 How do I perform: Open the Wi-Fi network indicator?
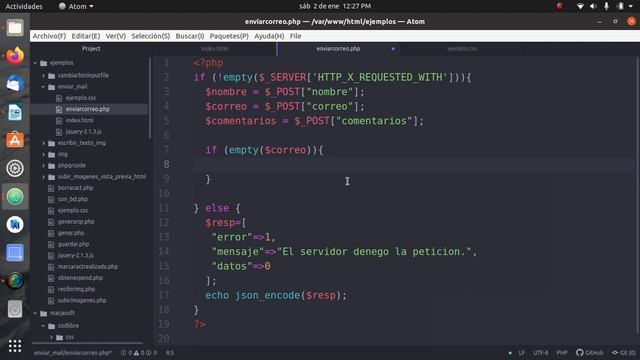coord(580,6)
